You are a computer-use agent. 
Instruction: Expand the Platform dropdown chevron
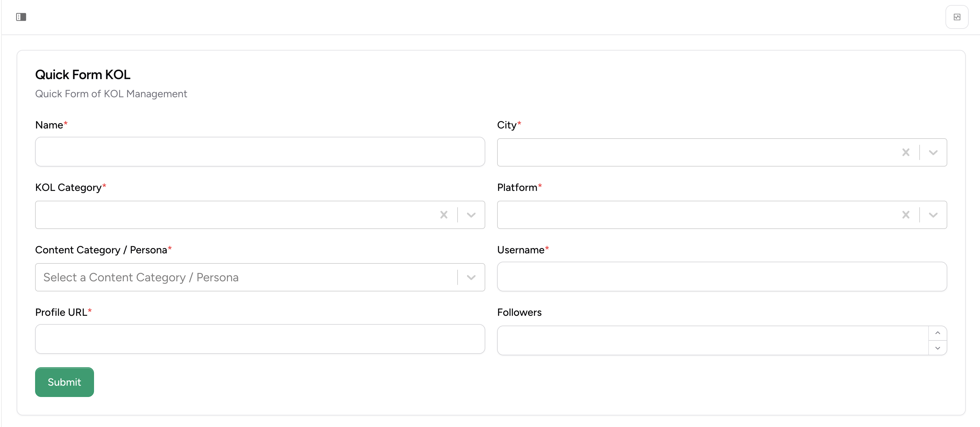(x=933, y=215)
